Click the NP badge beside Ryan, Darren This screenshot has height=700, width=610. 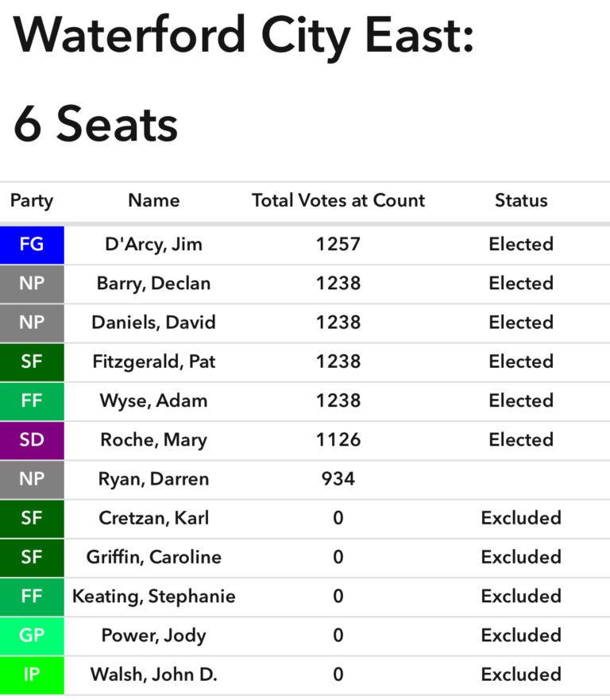[32, 479]
